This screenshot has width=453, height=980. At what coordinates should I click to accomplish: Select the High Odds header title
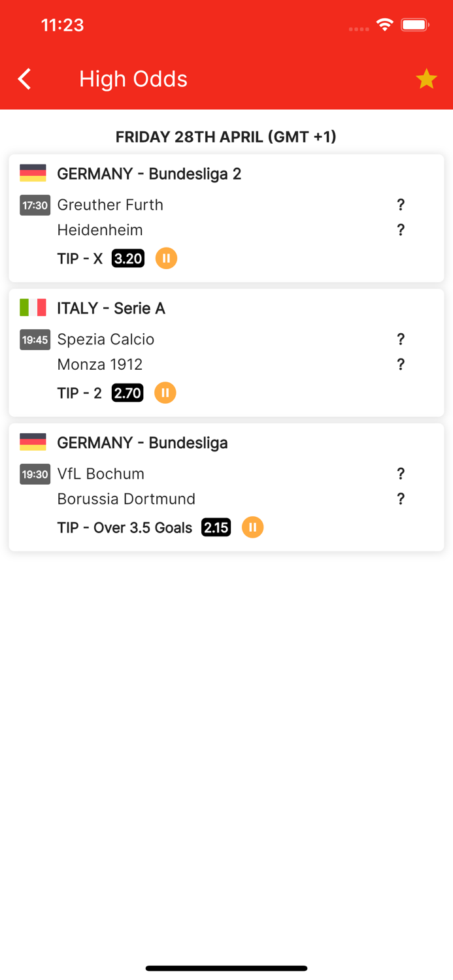[x=133, y=78]
